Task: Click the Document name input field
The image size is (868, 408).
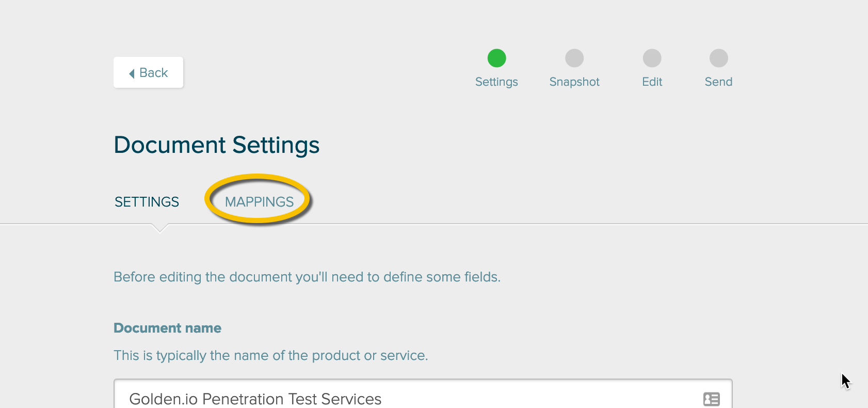Action: click(x=423, y=394)
